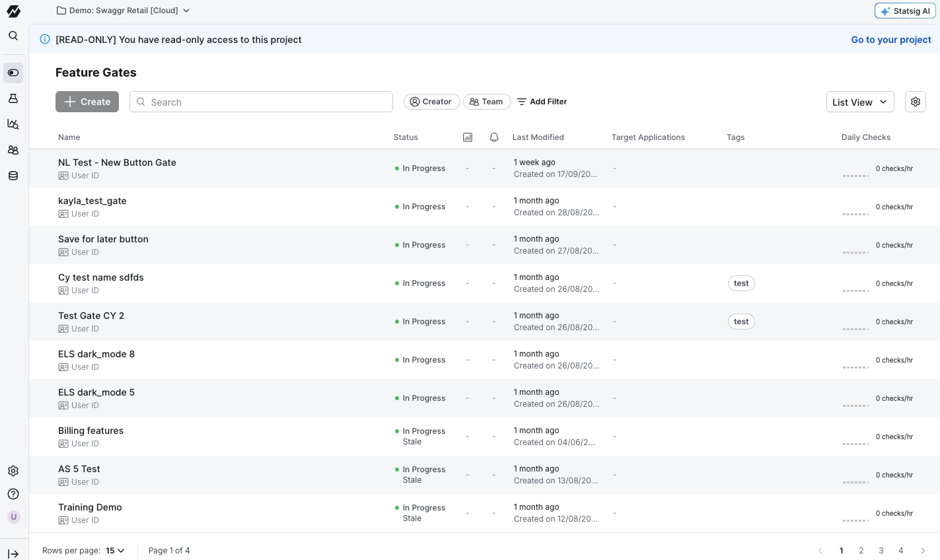Follow the Go to your project link

[891, 40]
